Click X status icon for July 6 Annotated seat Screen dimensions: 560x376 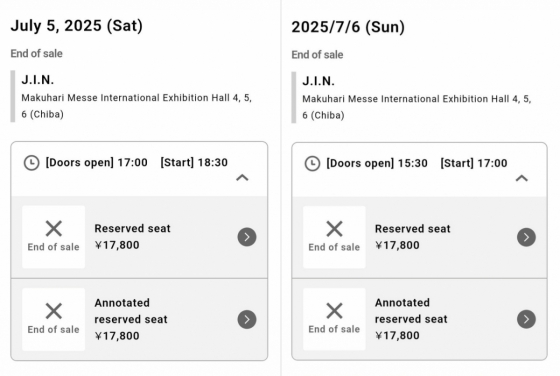point(334,311)
